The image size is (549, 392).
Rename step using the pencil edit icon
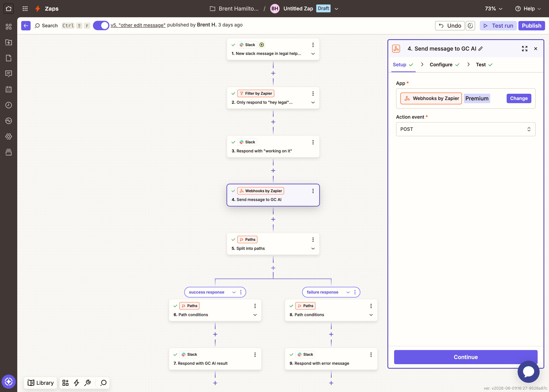[481, 48]
